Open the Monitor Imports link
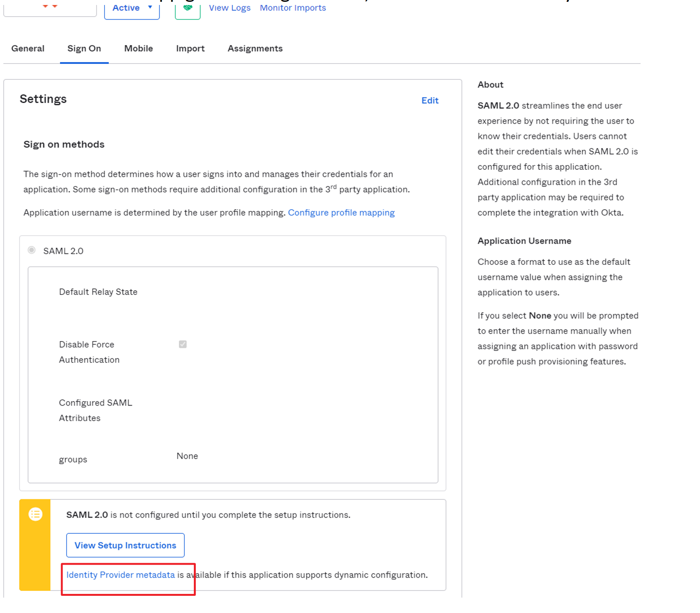 [x=293, y=8]
